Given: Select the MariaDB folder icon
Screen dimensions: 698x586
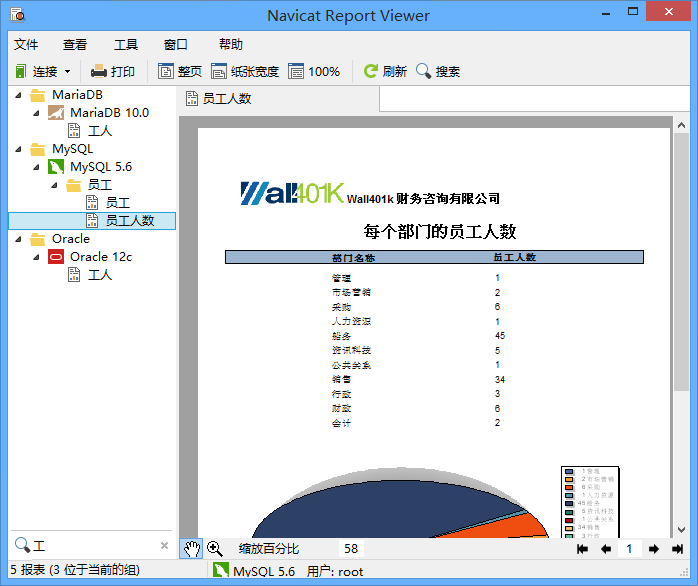Looking at the screenshot, I should click(38, 95).
